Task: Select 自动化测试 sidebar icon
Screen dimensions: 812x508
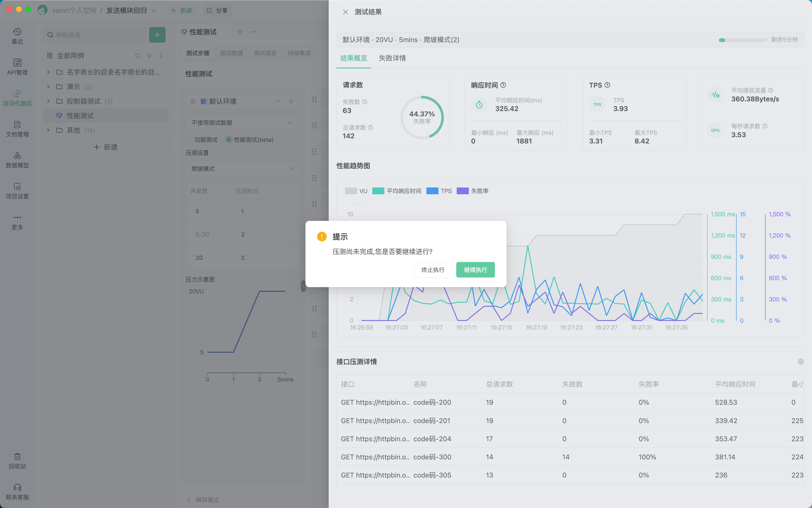Action: tap(17, 98)
